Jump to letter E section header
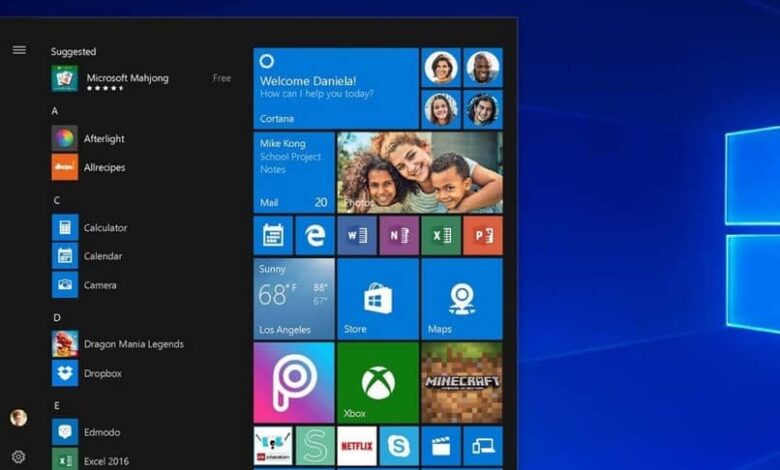The width and height of the screenshot is (780, 470). 56,405
